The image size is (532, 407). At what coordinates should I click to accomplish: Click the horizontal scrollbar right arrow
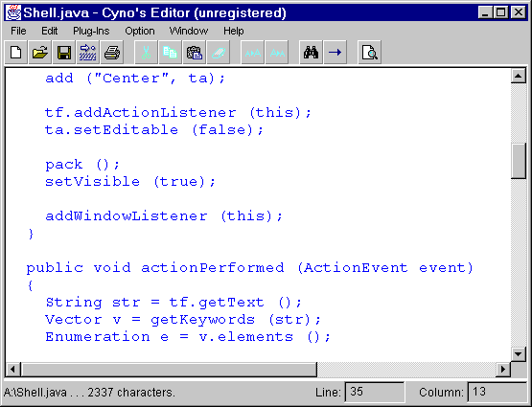pyautogui.click(x=503, y=369)
